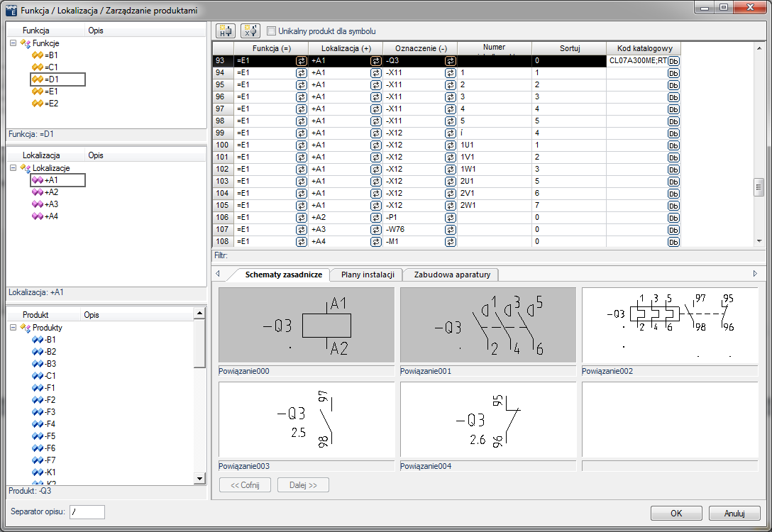Click application icon in the title bar
772x532 pixels.
[11, 10]
